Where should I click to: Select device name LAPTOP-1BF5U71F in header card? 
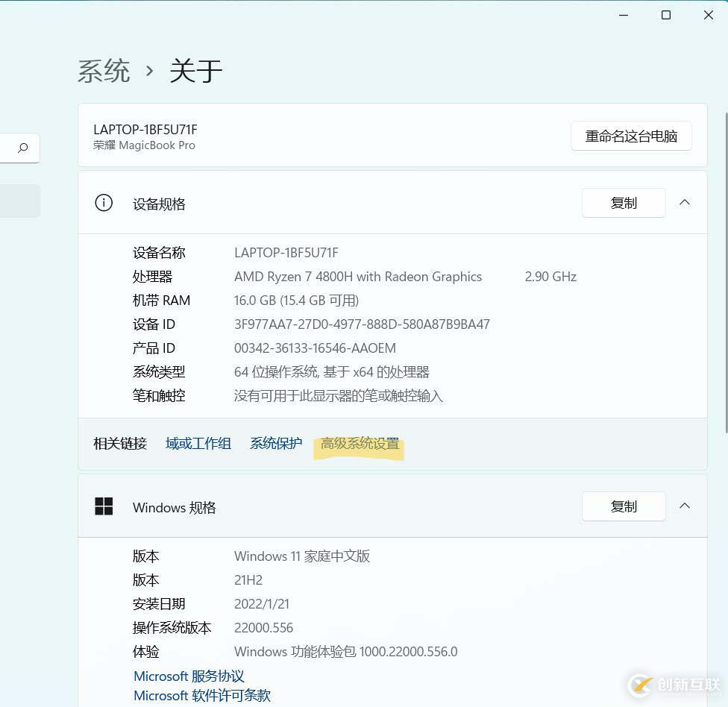coord(145,130)
